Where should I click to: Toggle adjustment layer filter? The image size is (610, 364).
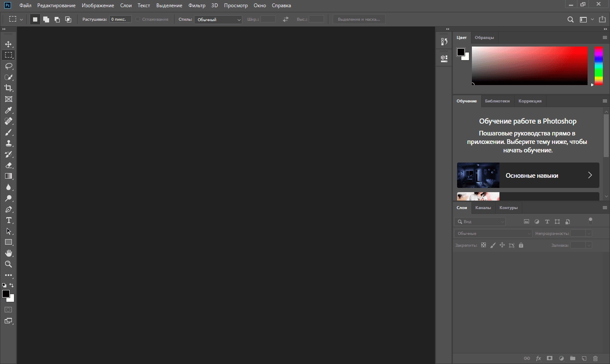(x=537, y=221)
